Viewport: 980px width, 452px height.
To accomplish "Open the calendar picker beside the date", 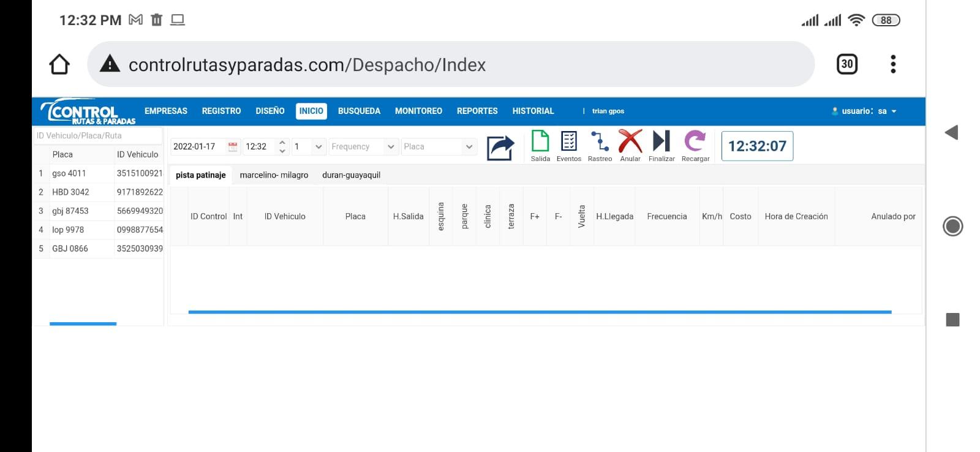I will (233, 146).
